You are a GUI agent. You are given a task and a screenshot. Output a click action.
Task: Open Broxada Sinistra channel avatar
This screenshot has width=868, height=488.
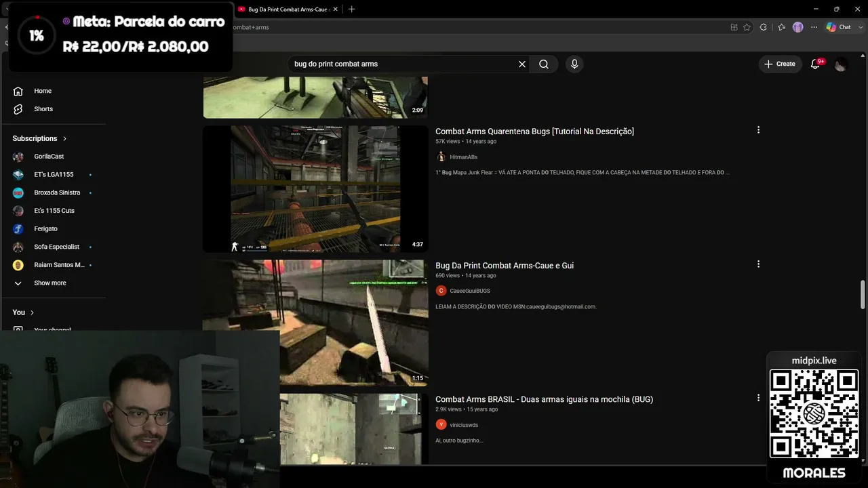click(x=18, y=192)
